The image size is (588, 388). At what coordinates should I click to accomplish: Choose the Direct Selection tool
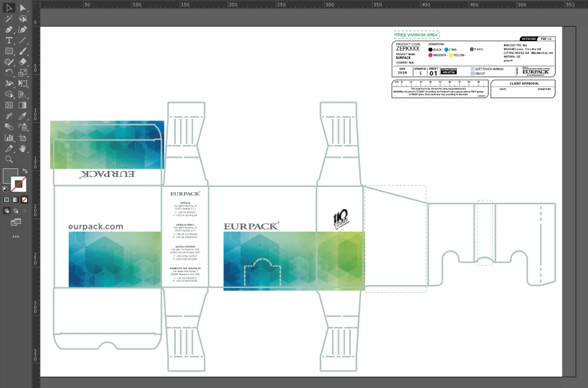[x=22, y=8]
